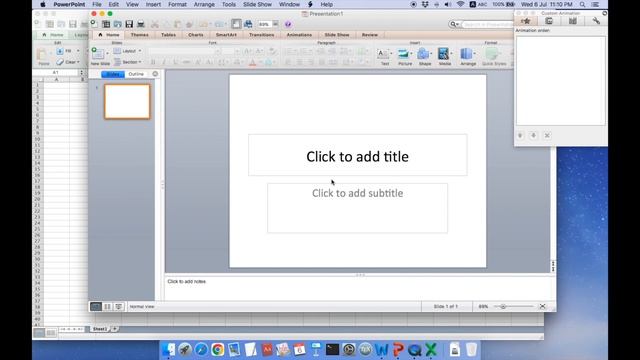640x360 pixels.
Task: Click the Shape insert icon
Action: coord(424,54)
